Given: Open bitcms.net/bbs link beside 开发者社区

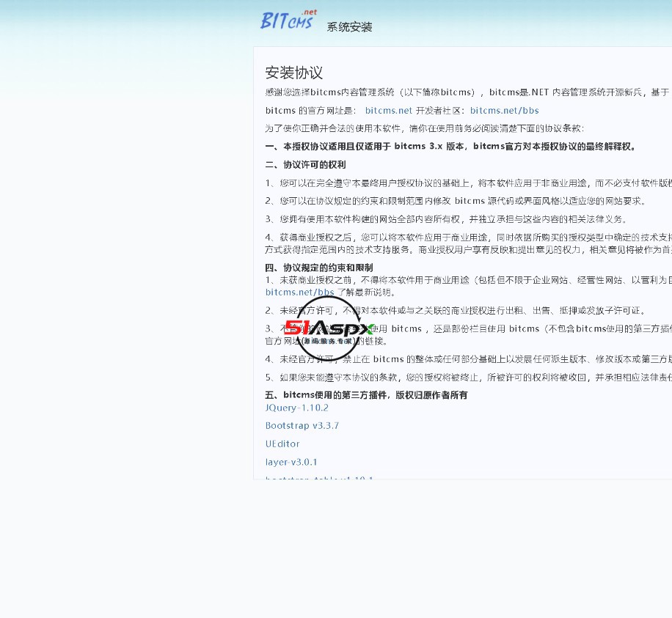Looking at the screenshot, I should [504, 111].
